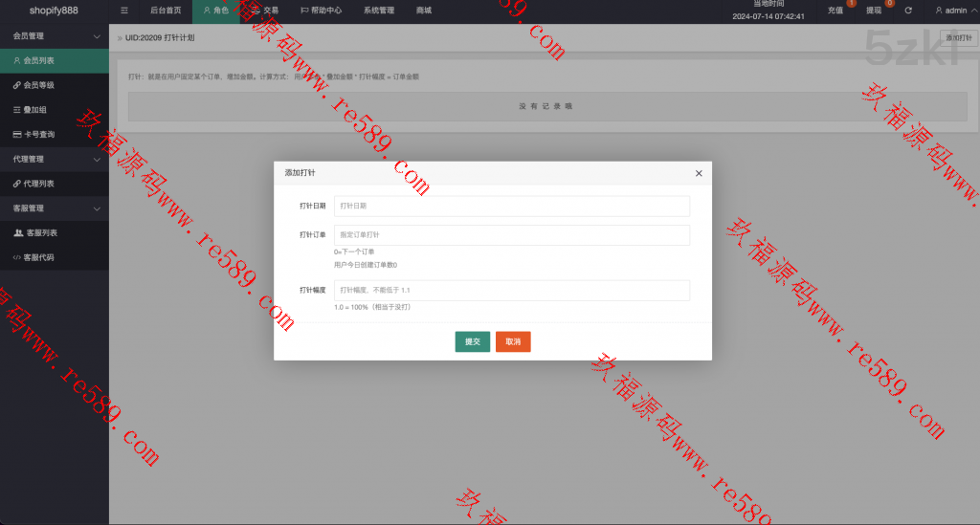
Task: Close the 添加打针 dialog with X
Action: pyautogui.click(x=699, y=173)
